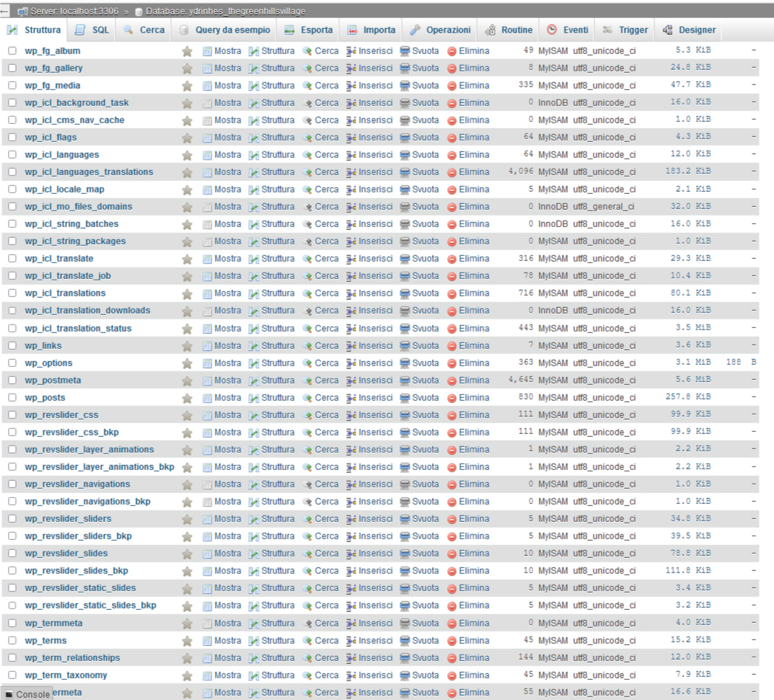Open the wp_revslider_layer_animations_bkp table link
The image size is (774, 700).
100,466
